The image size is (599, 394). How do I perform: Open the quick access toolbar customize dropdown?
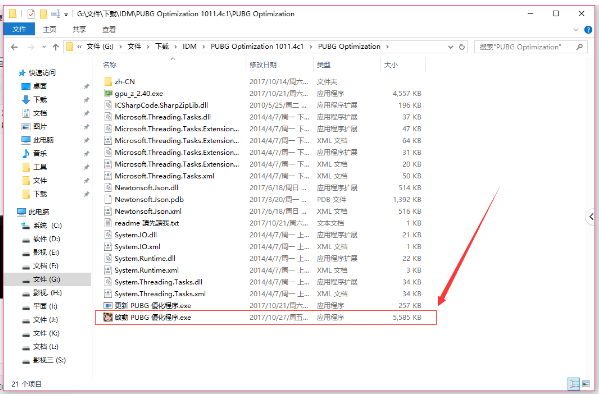pyautogui.click(x=66, y=14)
